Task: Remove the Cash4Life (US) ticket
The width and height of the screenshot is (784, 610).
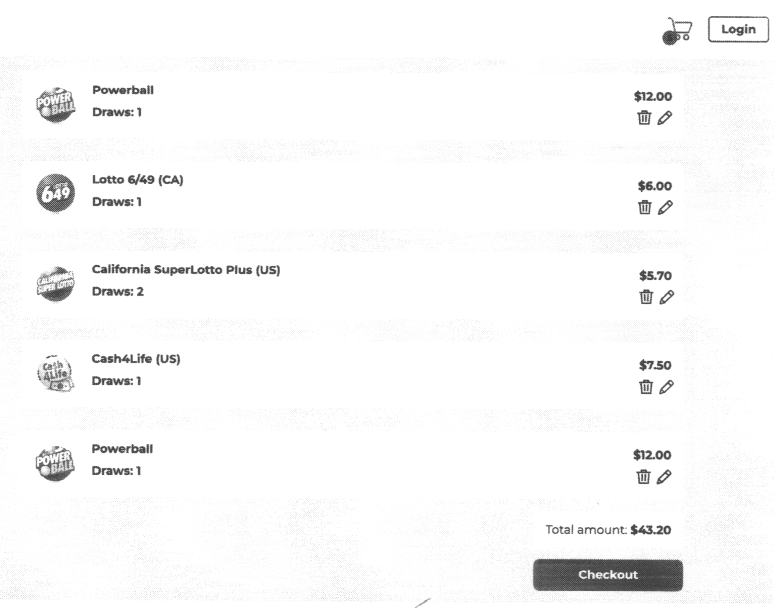Action: click(644, 386)
